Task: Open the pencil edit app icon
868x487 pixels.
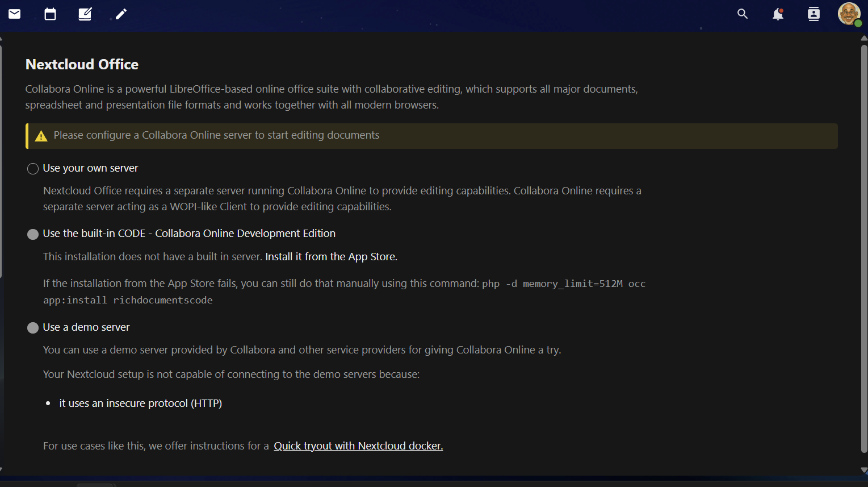Action: 121,14
